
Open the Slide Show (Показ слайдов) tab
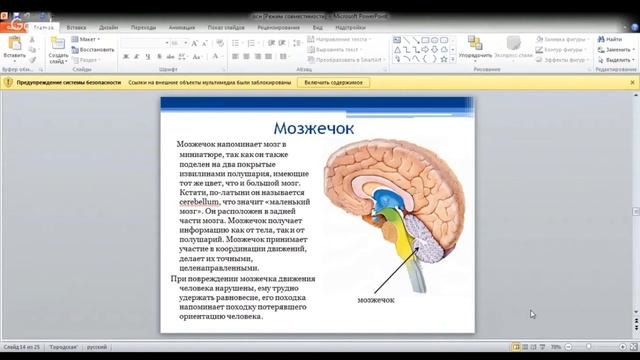pos(226,27)
